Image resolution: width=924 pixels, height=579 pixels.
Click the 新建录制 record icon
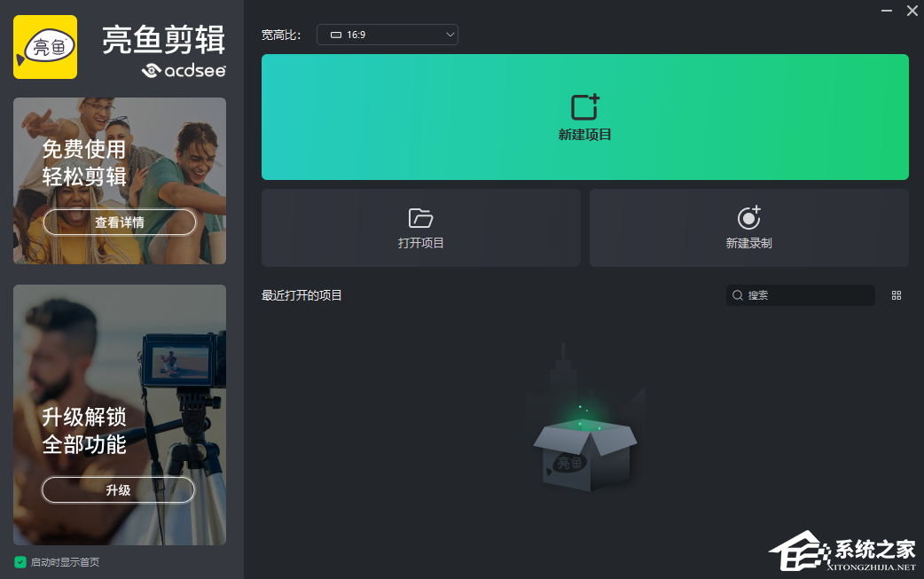748,217
